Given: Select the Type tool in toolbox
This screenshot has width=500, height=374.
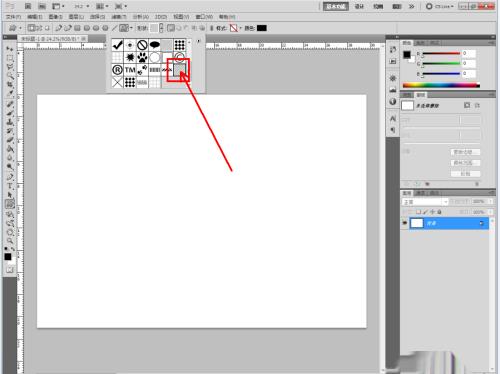Looking at the screenshot, I should click(10, 186).
